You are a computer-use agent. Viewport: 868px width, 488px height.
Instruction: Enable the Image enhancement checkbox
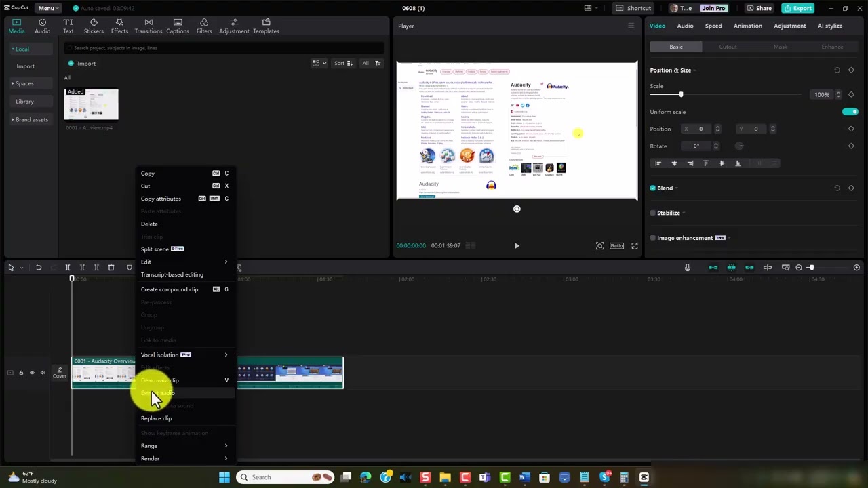(x=653, y=238)
